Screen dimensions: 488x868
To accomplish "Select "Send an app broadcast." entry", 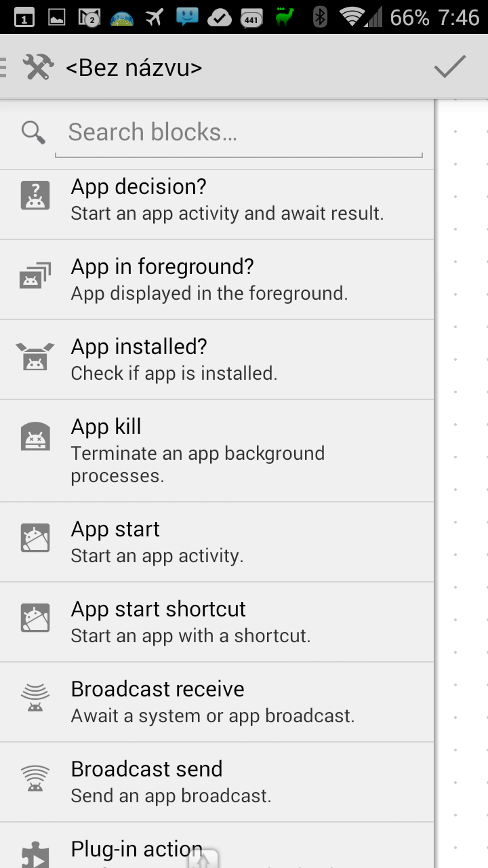I will pos(171,796).
